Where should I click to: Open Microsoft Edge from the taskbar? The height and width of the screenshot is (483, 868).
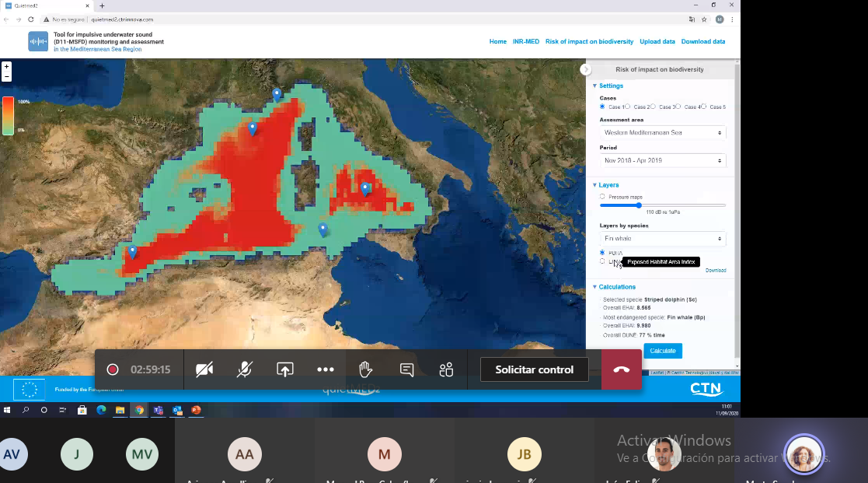(x=101, y=411)
